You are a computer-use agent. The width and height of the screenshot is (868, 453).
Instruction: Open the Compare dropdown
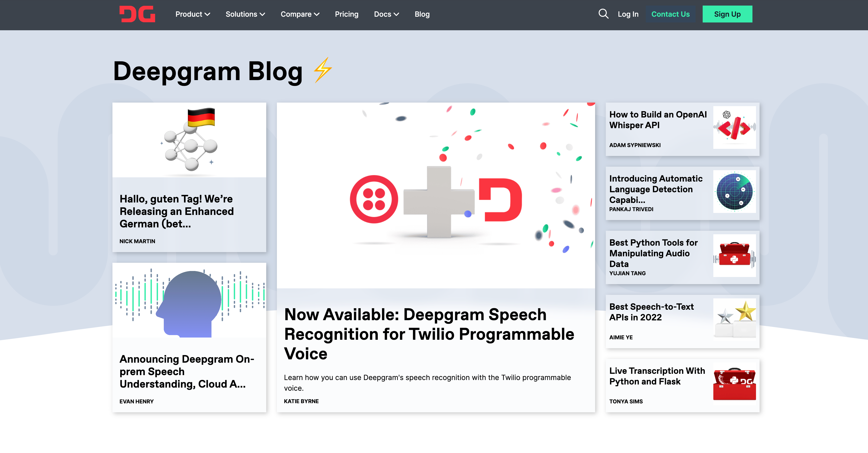[x=300, y=14]
